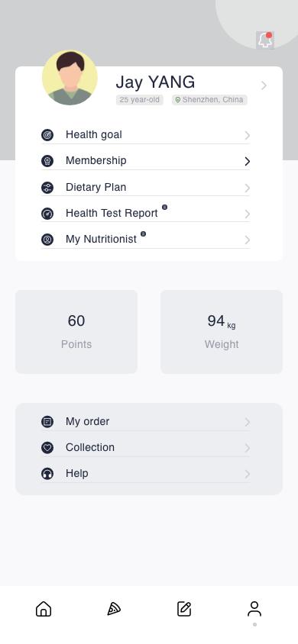Expand the Health Test Report chevron
Image resolution: width=298 pixels, height=644 pixels.
[247, 214]
